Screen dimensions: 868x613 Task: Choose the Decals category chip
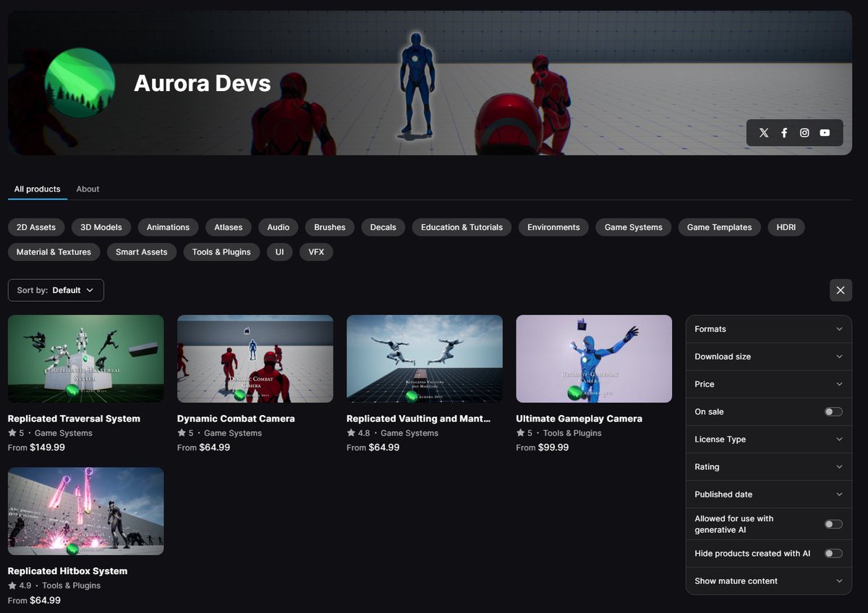click(x=383, y=227)
